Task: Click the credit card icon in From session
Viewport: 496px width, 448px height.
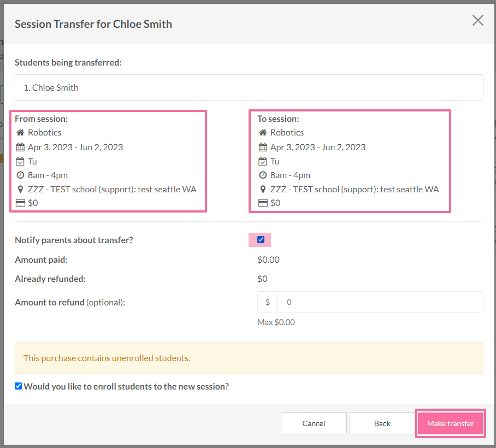Action: click(x=20, y=203)
